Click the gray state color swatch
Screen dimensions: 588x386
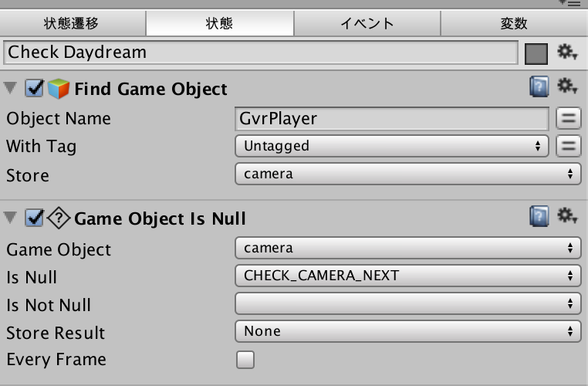coord(536,53)
